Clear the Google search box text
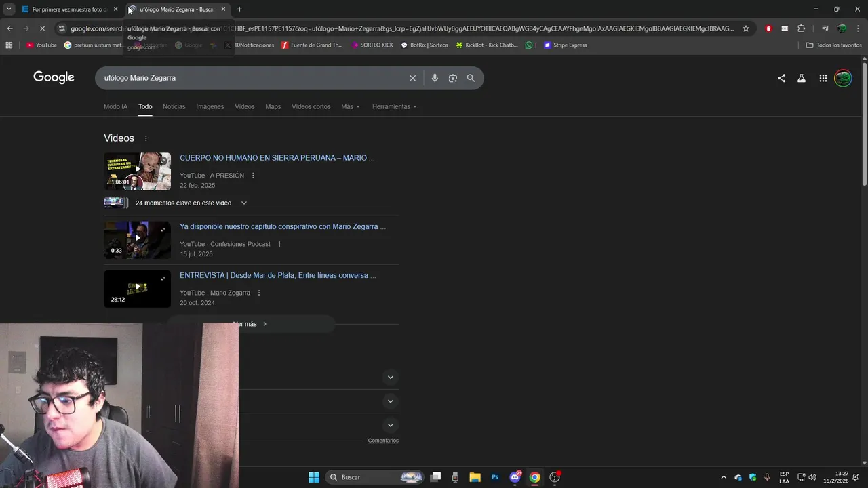Image resolution: width=868 pixels, height=488 pixels. click(x=412, y=78)
